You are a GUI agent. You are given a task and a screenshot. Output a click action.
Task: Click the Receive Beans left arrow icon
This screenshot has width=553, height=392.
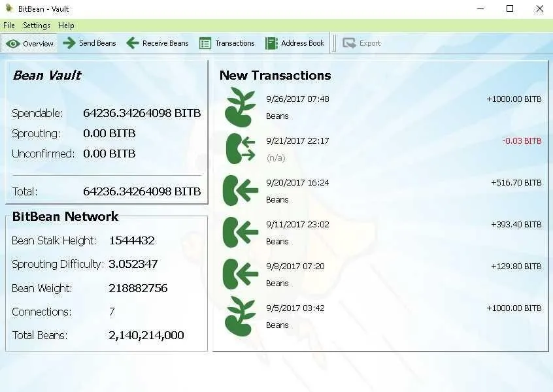133,43
